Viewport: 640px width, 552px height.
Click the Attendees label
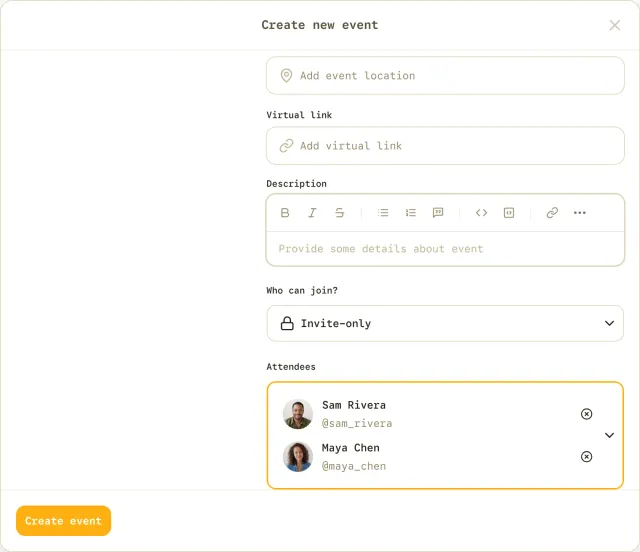(x=291, y=367)
